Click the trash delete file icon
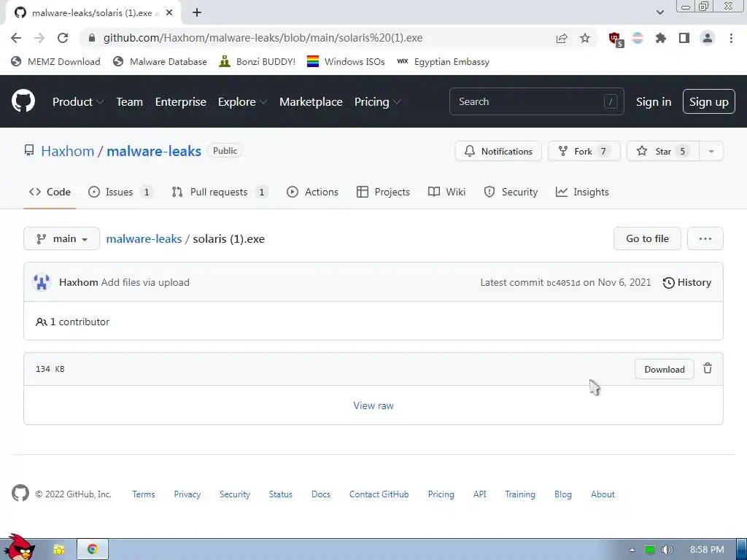747x560 pixels. coord(708,368)
